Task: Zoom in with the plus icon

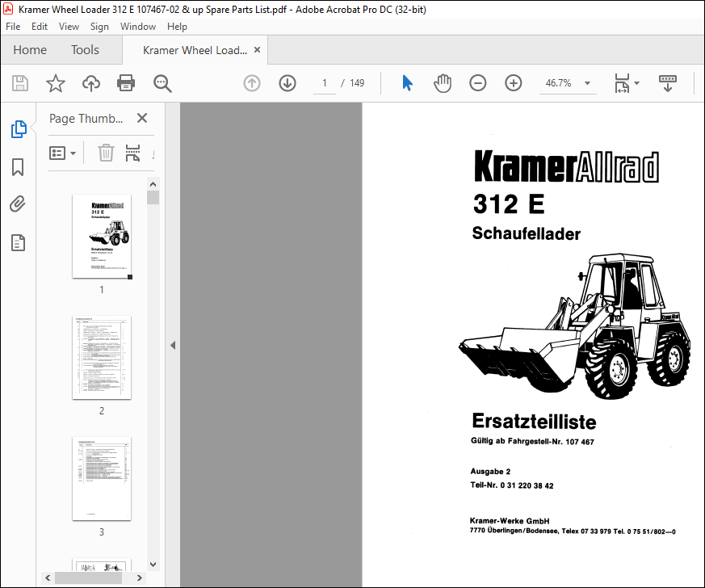Action: (x=513, y=83)
